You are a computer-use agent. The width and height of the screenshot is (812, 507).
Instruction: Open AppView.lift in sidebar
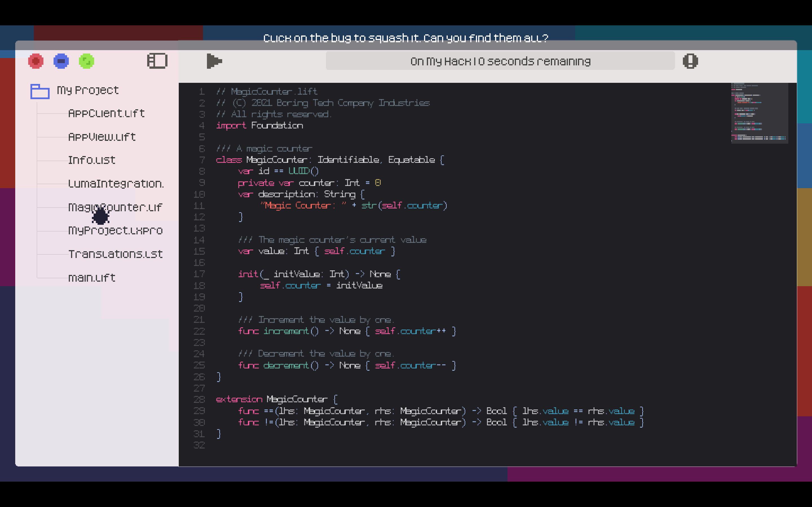(x=102, y=137)
